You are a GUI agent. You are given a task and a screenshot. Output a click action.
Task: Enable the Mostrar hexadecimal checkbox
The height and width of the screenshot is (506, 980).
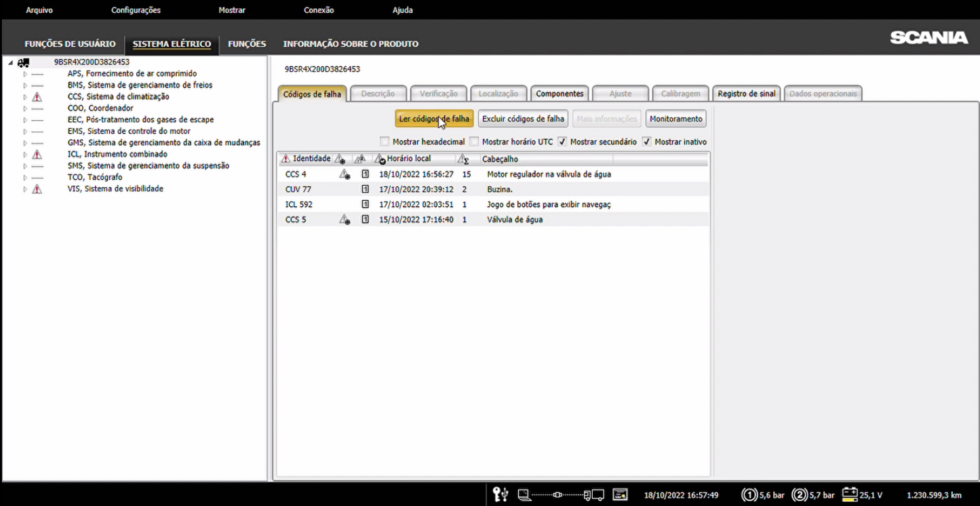(x=385, y=142)
